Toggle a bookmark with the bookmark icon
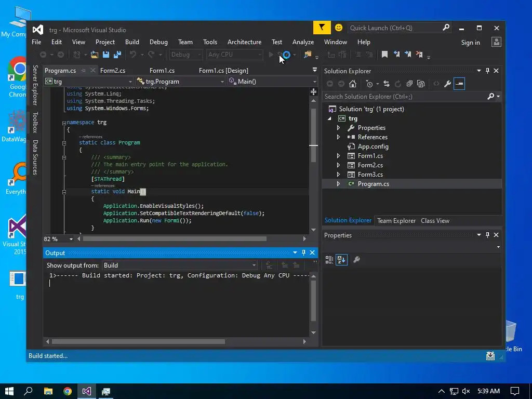This screenshot has width=532, height=399. pos(384,55)
